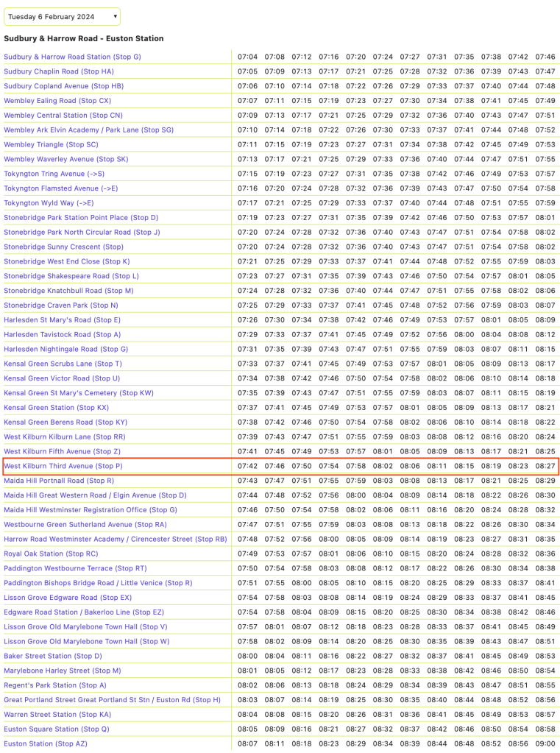Viewport: 560px width, 753px height.
Task: Click Baker Street Station (Stop D) link
Action: (53, 656)
